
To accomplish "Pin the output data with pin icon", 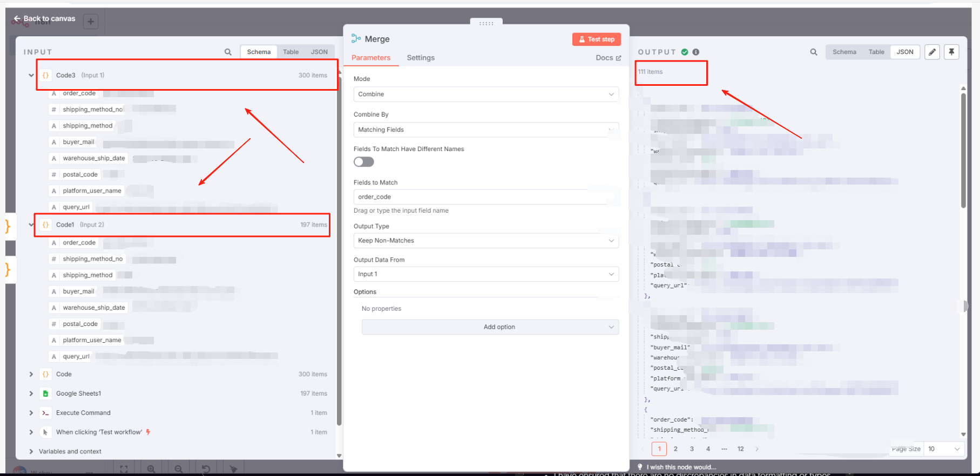I will [951, 52].
